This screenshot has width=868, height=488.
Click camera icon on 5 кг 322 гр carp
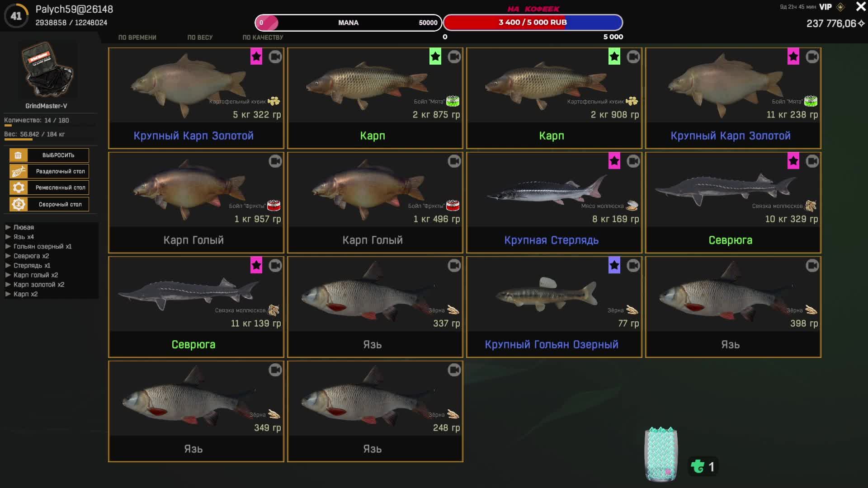coord(275,57)
